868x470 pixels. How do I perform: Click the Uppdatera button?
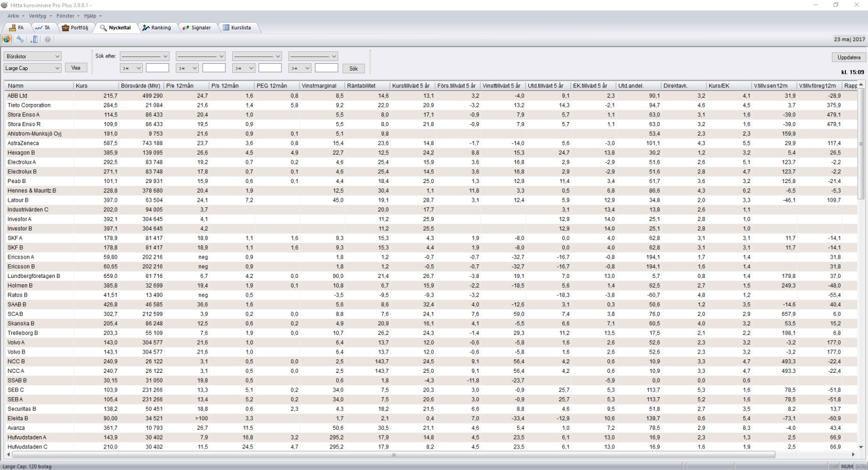pos(849,57)
